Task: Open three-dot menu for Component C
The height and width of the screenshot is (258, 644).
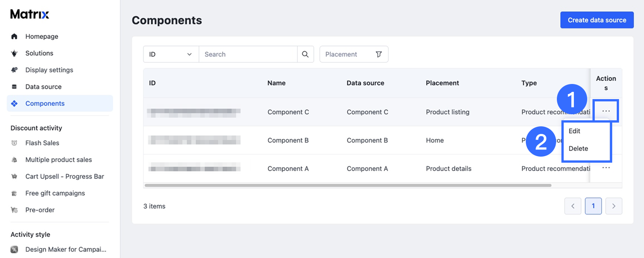Action: [x=606, y=111]
